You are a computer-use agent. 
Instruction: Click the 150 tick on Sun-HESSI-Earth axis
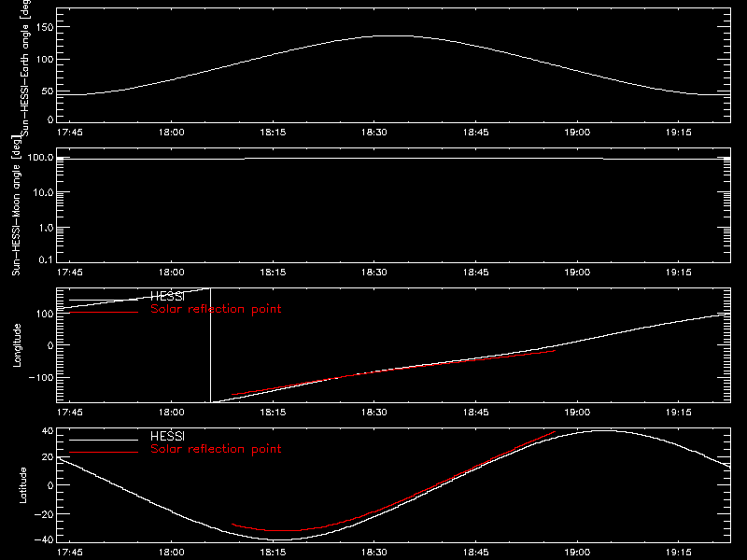[x=45, y=27]
